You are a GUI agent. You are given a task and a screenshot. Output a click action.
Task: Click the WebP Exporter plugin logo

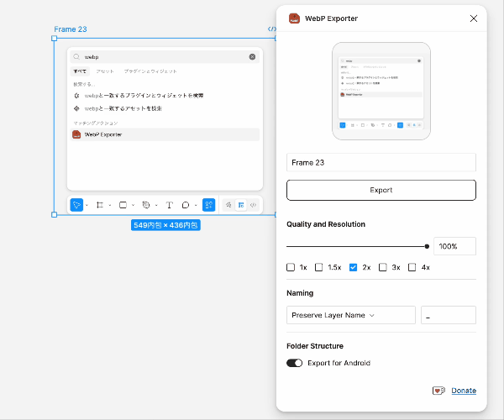pos(294,18)
